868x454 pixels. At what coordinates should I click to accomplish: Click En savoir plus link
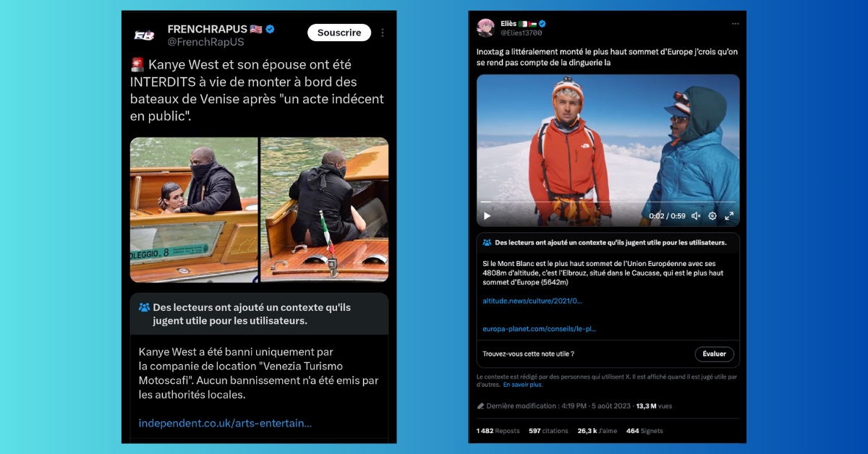(523, 385)
